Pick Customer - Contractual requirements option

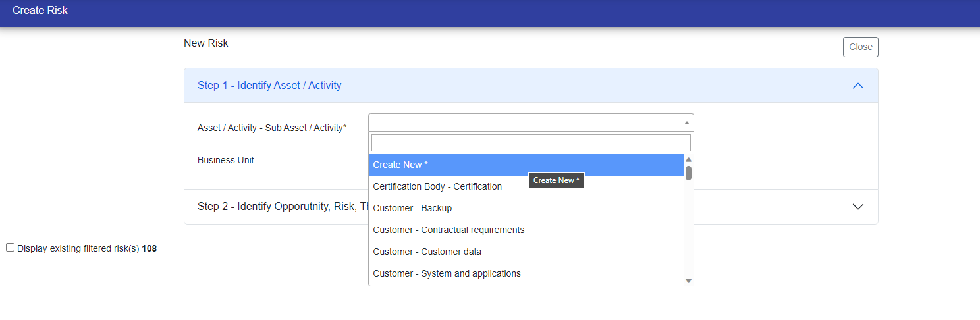449,230
